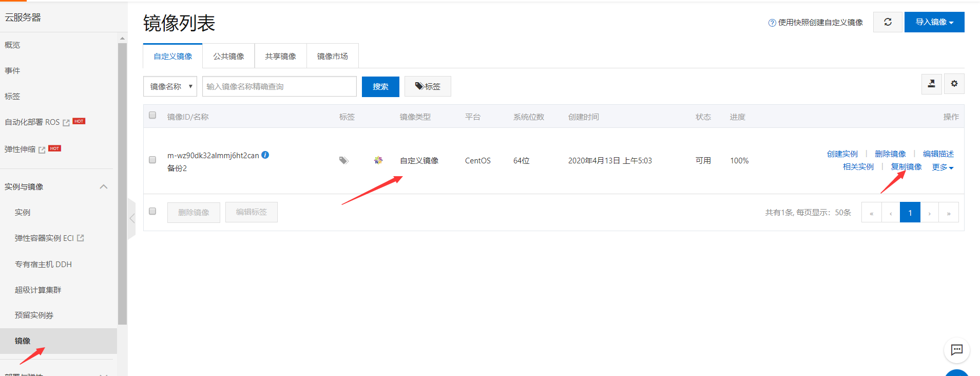This screenshot has height=376, width=980.
Task: Go to next page in pagination
Action: click(929, 212)
